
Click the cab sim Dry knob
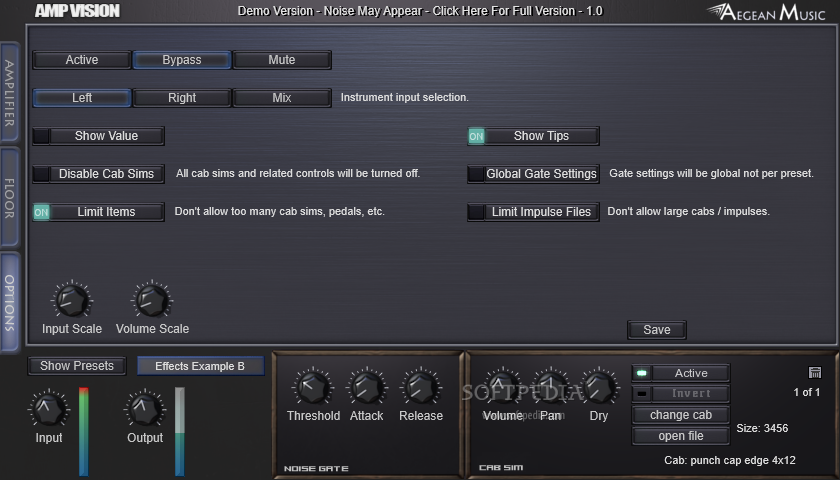click(599, 387)
